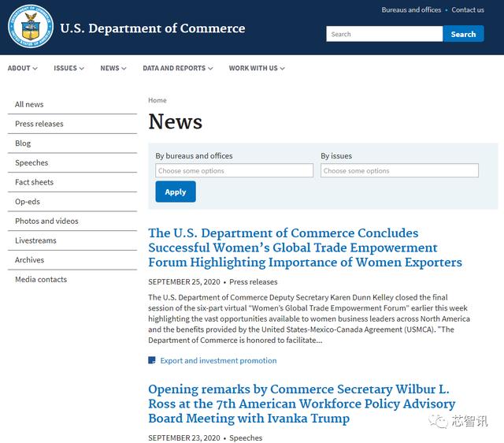Open the By issues options selector
Image resolution: width=504 pixels, height=443 pixels.
[399, 170]
